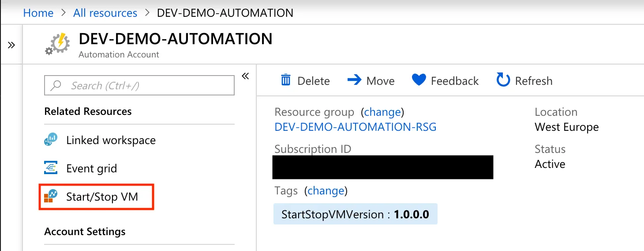This screenshot has height=251, width=644.
Task: Click the Refresh circular arrow icon
Action: [x=503, y=80]
